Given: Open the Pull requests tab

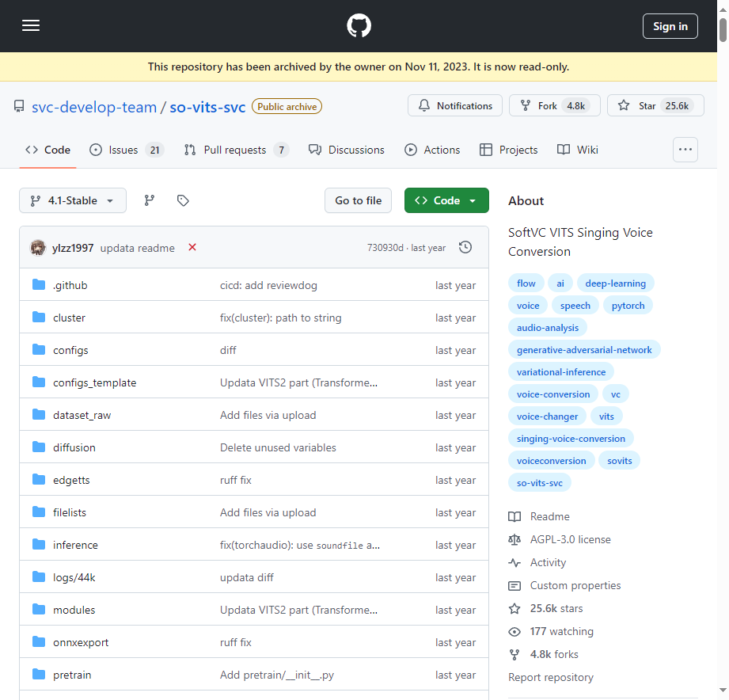Looking at the screenshot, I should [236, 150].
